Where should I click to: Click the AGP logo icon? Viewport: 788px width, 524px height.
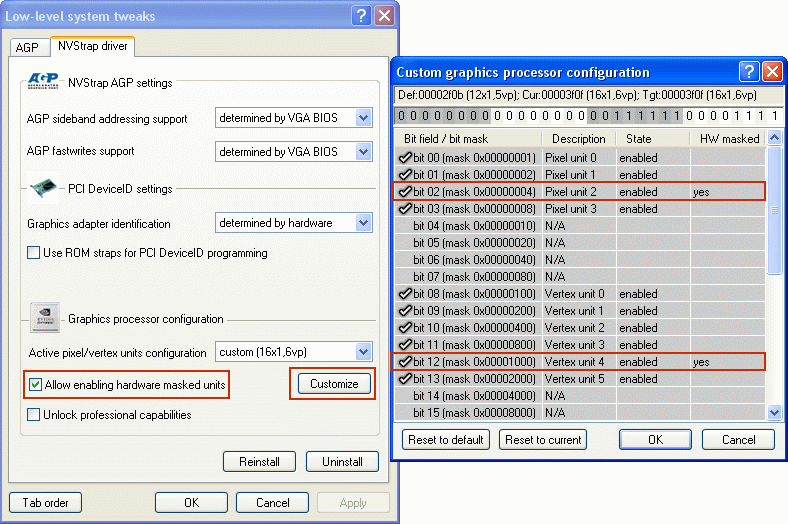(x=43, y=80)
